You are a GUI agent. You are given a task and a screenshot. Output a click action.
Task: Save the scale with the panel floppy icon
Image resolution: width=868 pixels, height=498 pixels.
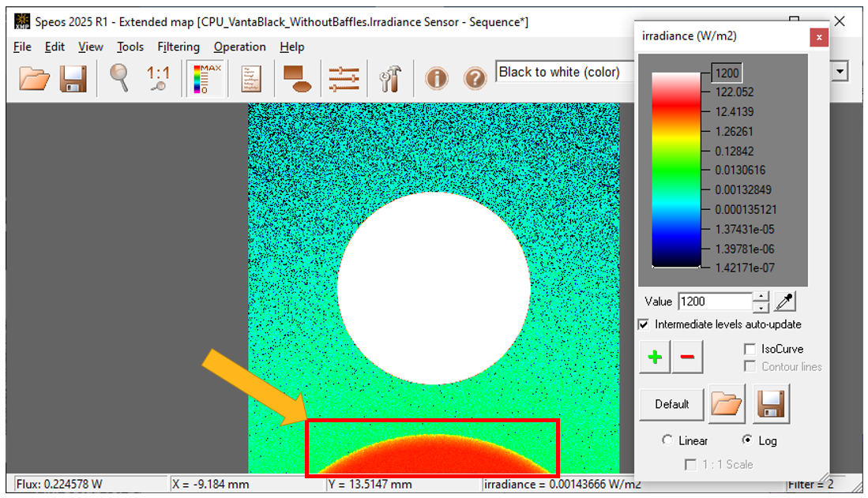(x=771, y=404)
